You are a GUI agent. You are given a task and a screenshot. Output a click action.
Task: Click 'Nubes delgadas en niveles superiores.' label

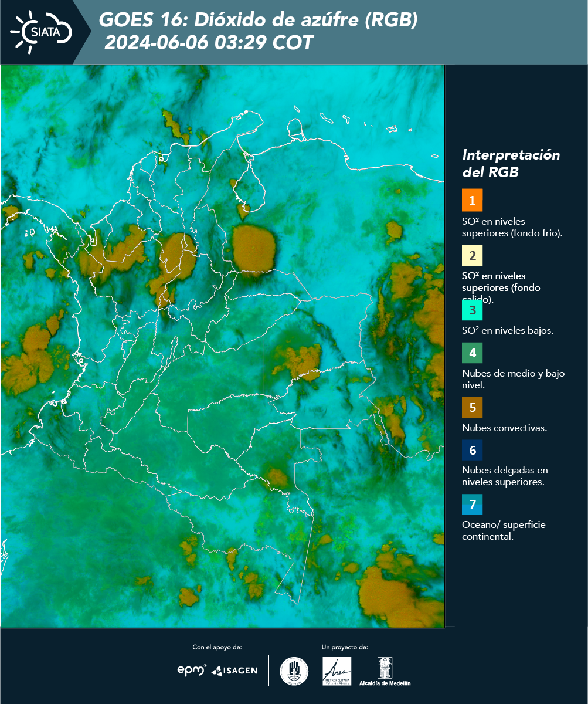pyautogui.click(x=505, y=476)
